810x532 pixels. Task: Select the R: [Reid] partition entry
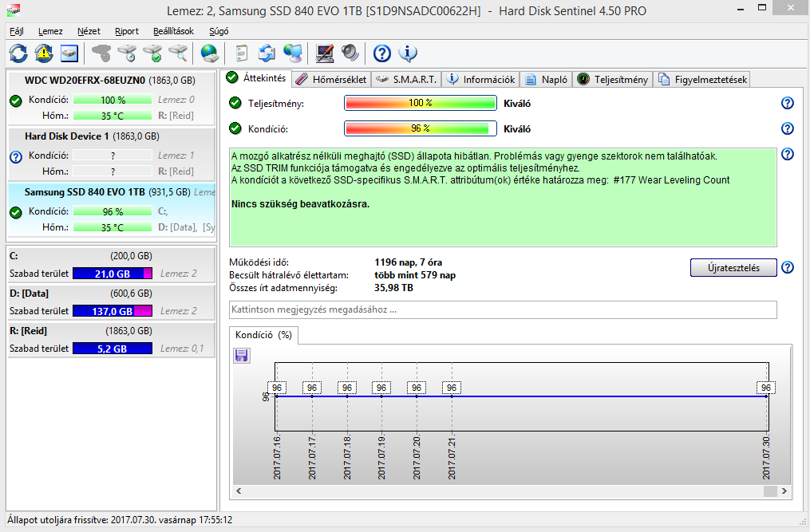point(111,339)
